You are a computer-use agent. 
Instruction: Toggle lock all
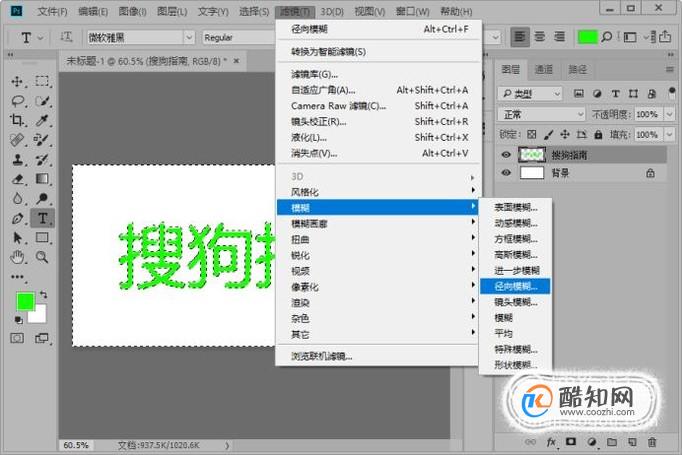(x=598, y=134)
